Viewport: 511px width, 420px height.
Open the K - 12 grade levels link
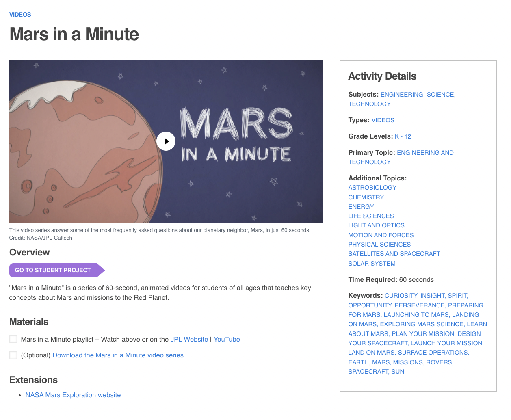tap(403, 136)
